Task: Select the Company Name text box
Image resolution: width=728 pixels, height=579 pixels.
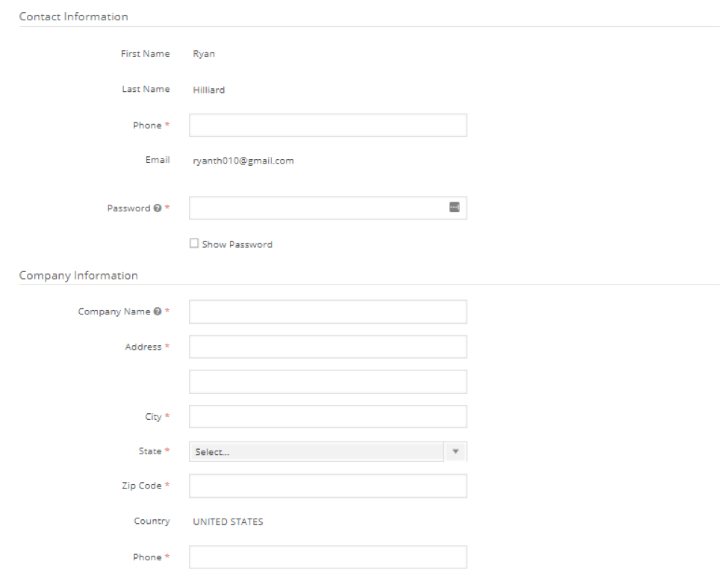Action: (x=328, y=312)
